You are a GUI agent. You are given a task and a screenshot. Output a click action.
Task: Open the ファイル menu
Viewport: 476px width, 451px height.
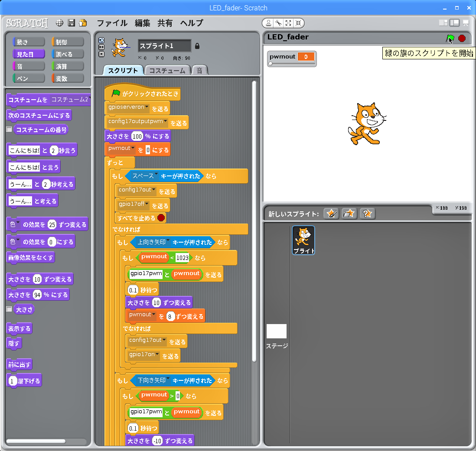click(x=112, y=23)
